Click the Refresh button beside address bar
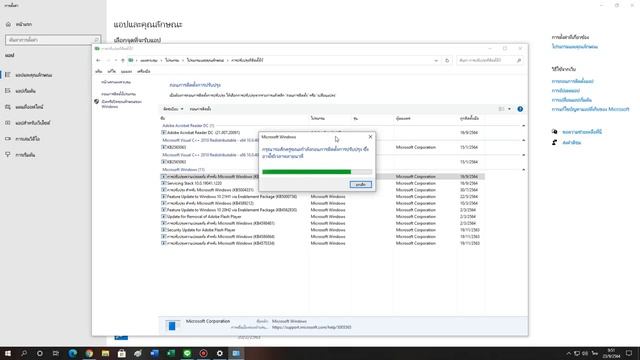Viewport: 640px width, 360px height. (447, 60)
